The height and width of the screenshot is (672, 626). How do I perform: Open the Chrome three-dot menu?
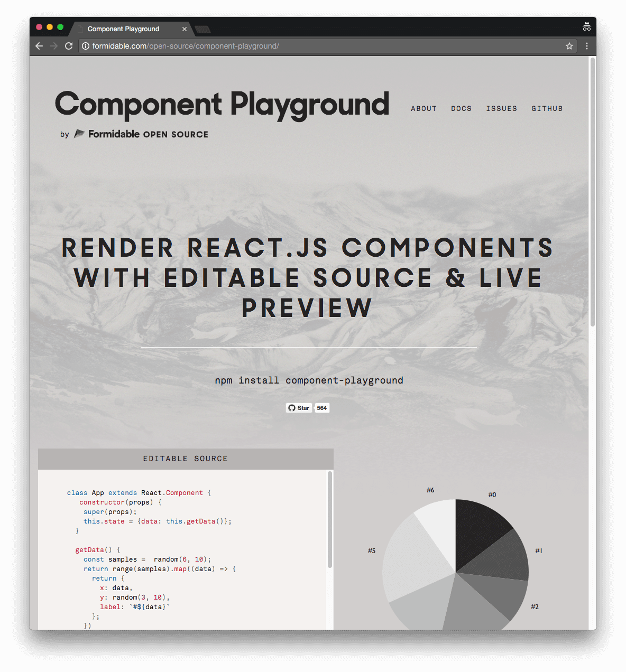pos(587,46)
